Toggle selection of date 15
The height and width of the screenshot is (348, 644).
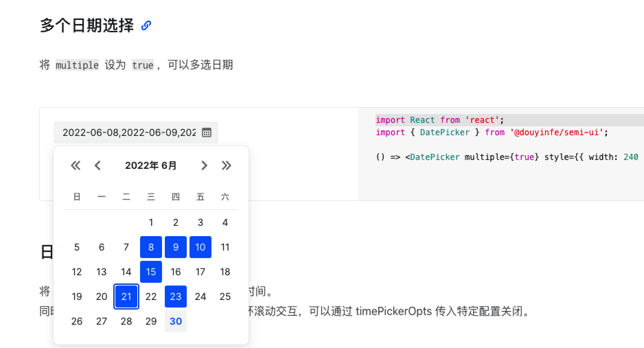click(x=151, y=272)
